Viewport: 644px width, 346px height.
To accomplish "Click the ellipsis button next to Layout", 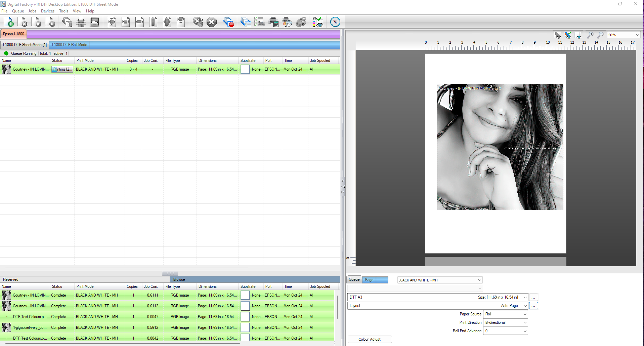I will (533, 306).
